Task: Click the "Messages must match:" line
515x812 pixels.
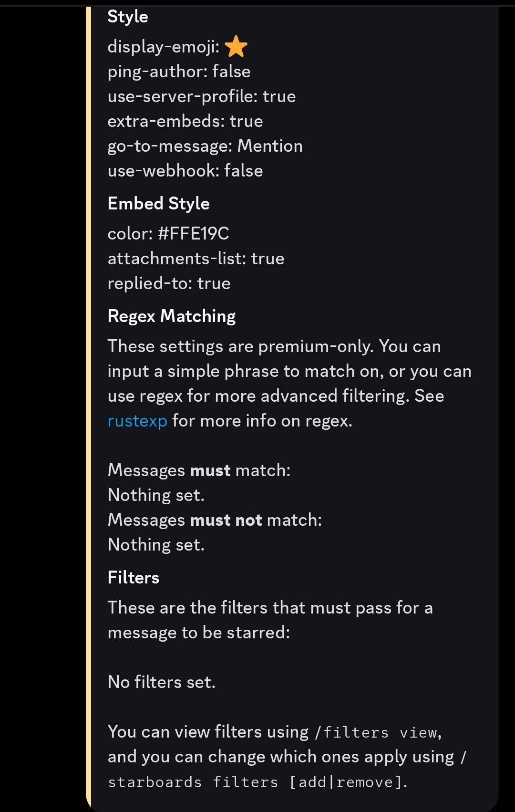Action: (199, 470)
